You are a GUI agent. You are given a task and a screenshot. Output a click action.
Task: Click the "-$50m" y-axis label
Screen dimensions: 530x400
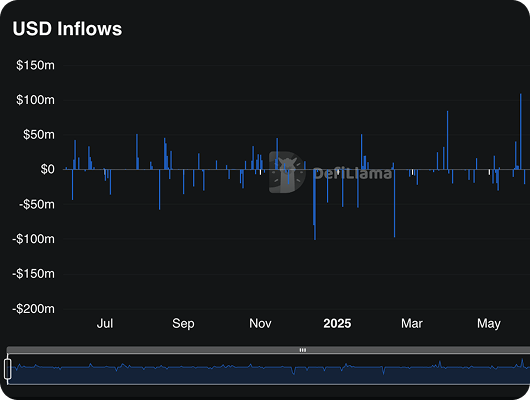pyautogui.click(x=37, y=205)
